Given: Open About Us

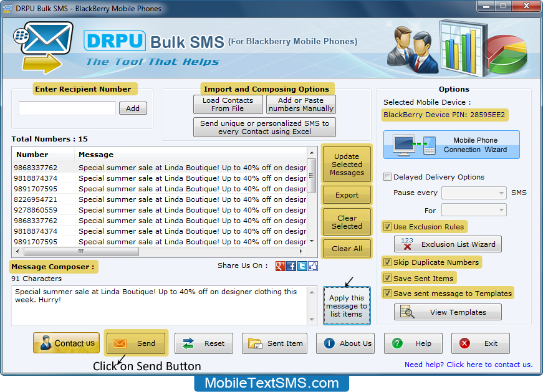Looking at the screenshot, I should (x=345, y=343).
